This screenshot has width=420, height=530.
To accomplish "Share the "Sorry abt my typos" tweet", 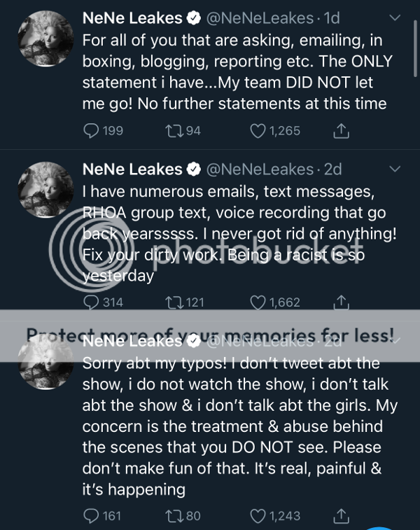I will 341,516.
